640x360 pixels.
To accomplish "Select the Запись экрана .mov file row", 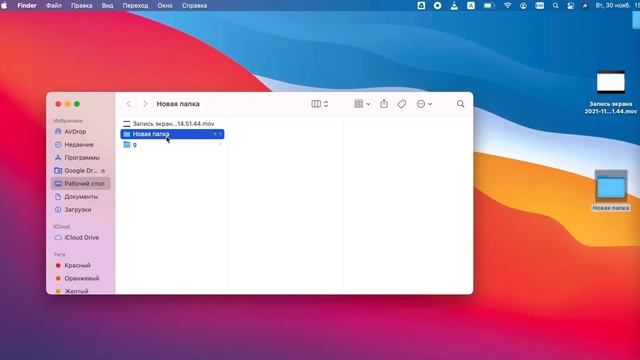I will [x=172, y=124].
